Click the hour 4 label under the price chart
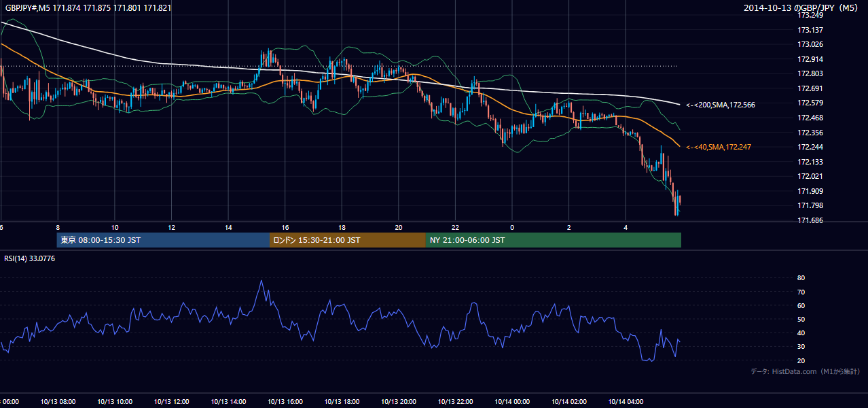The width and height of the screenshot is (868, 408). tap(626, 227)
